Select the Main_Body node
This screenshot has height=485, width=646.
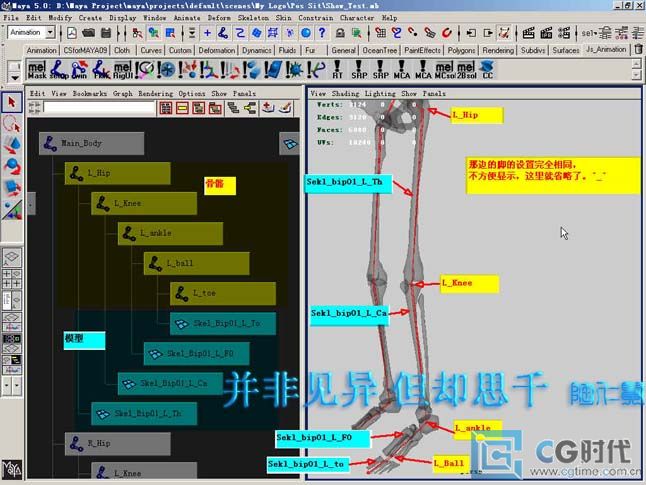click(91, 143)
